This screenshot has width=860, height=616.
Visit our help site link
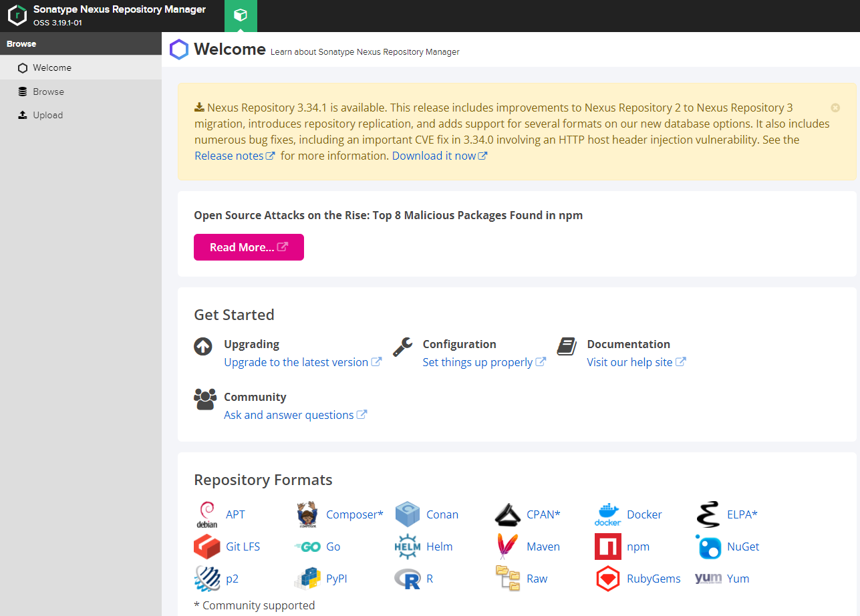636,362
